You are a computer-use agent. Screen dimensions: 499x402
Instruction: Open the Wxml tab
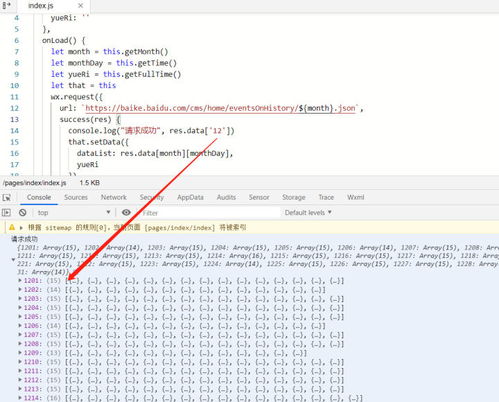point(356,197)
